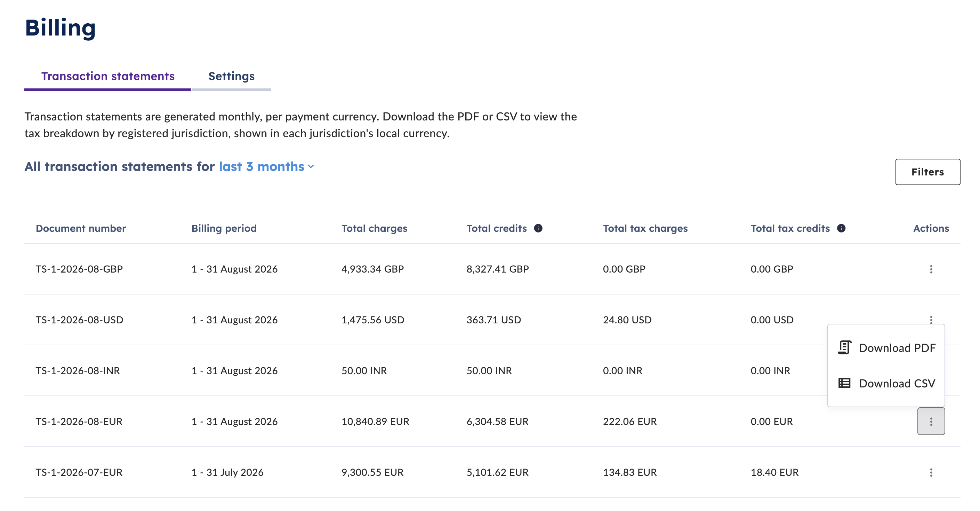
Task: Select document number TS-1-2026-08-INR
Action: (78, 371)
